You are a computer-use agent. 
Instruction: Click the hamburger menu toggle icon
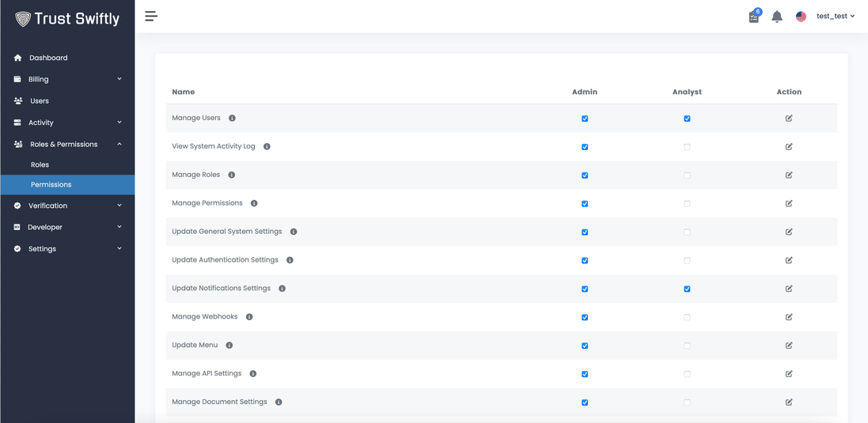(x=151, y=16)
